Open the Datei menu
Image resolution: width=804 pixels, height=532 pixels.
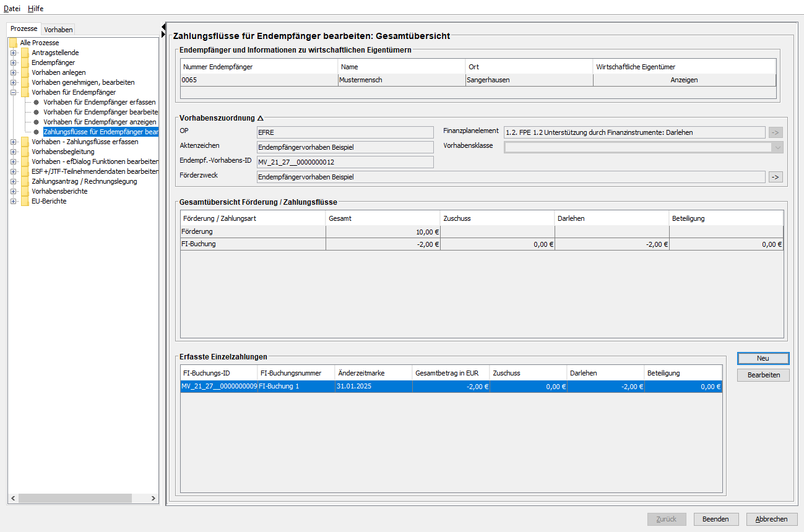coord(12,9)
